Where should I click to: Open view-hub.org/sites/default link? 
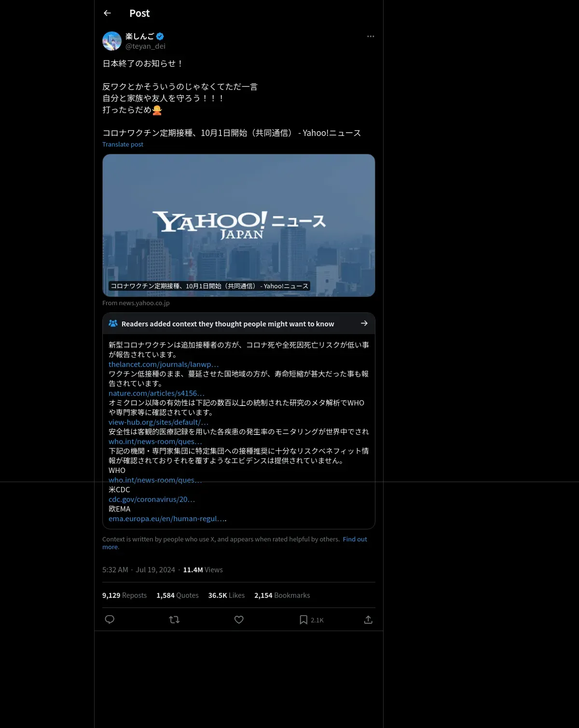158,422
